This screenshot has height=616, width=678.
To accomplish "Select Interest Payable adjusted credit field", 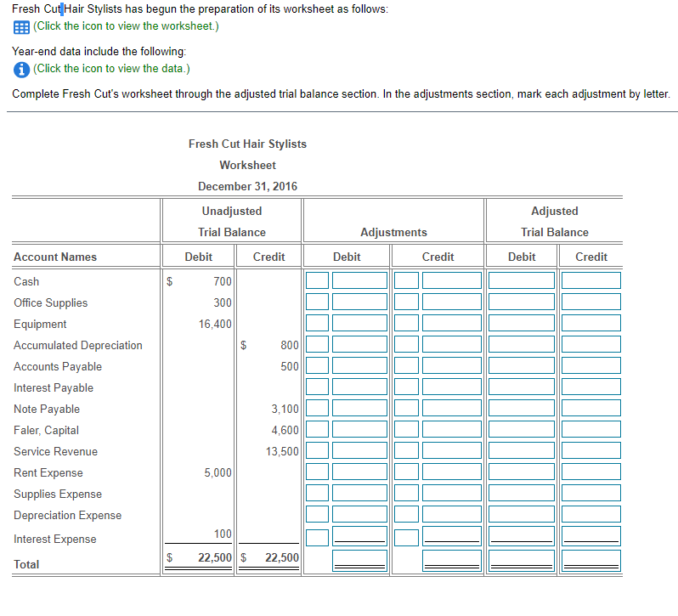I will pyautogui.click(x=590, y=386).
